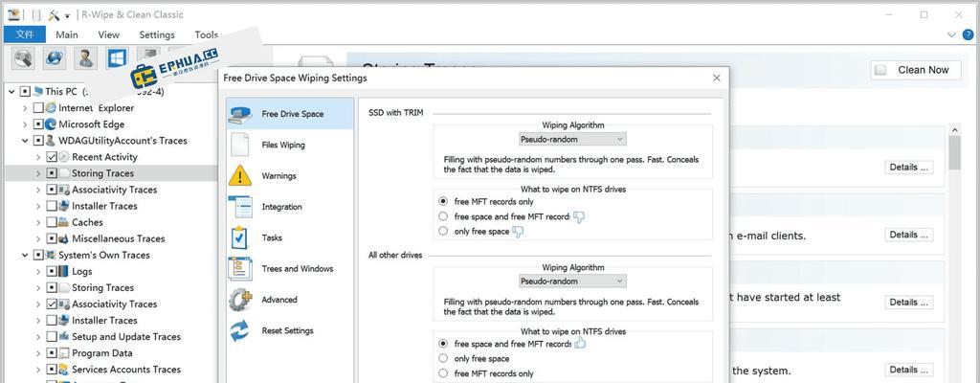Open the Settings ribbon tab
The width and height of the screenshot is (980, 383).
click(157, 35)
